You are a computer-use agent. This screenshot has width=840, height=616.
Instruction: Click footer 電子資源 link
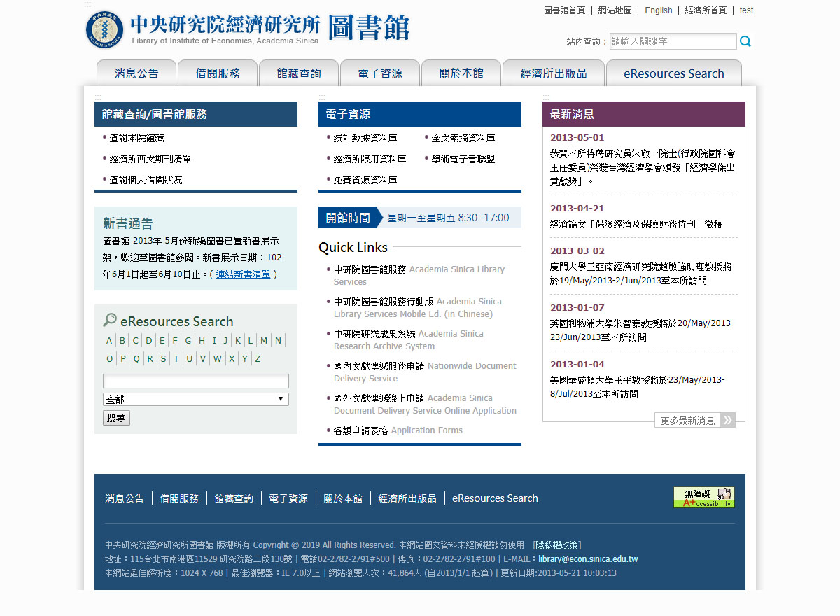[x=288, y=498]
